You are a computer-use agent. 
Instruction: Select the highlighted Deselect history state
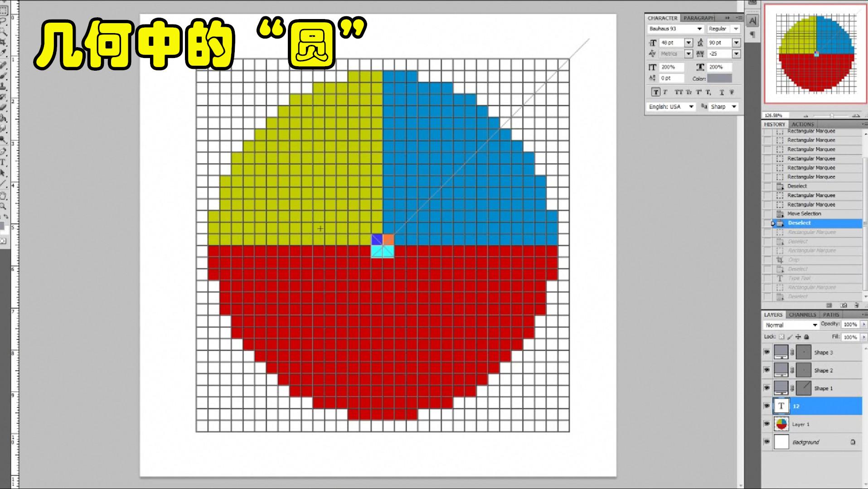click(x=813, y=223)
